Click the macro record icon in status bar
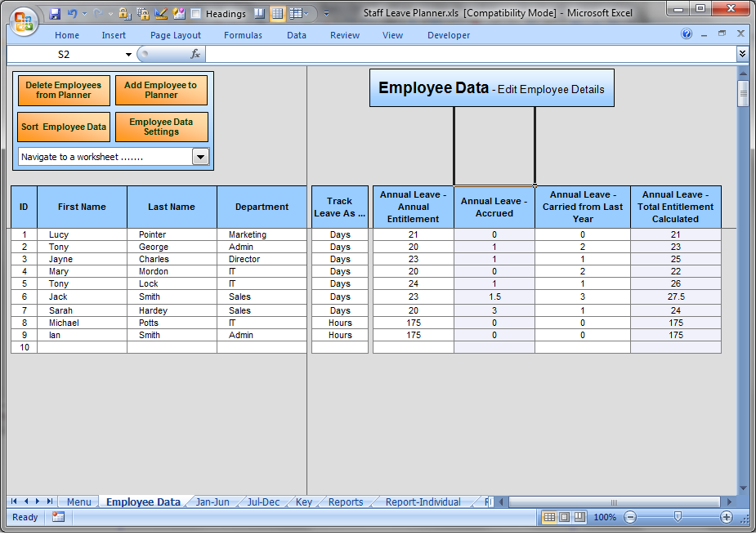 pos(58,517)
